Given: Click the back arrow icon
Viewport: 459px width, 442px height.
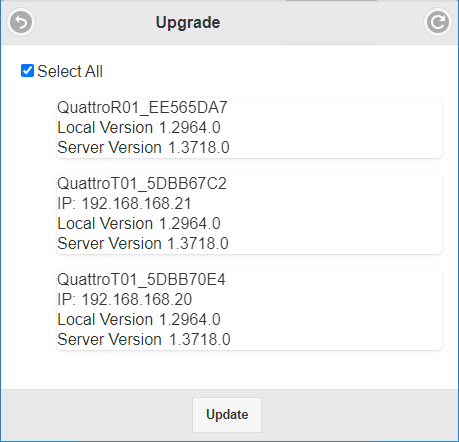Looking at the screenshot, I should pyautogui.click(x=21, y=22).
